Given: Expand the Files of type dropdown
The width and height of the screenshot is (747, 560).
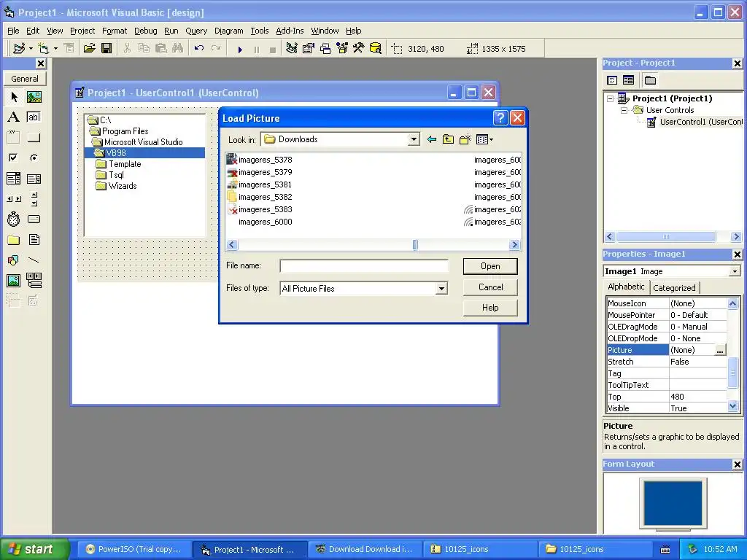Looking at the screenshot, I should pos(441,289).
